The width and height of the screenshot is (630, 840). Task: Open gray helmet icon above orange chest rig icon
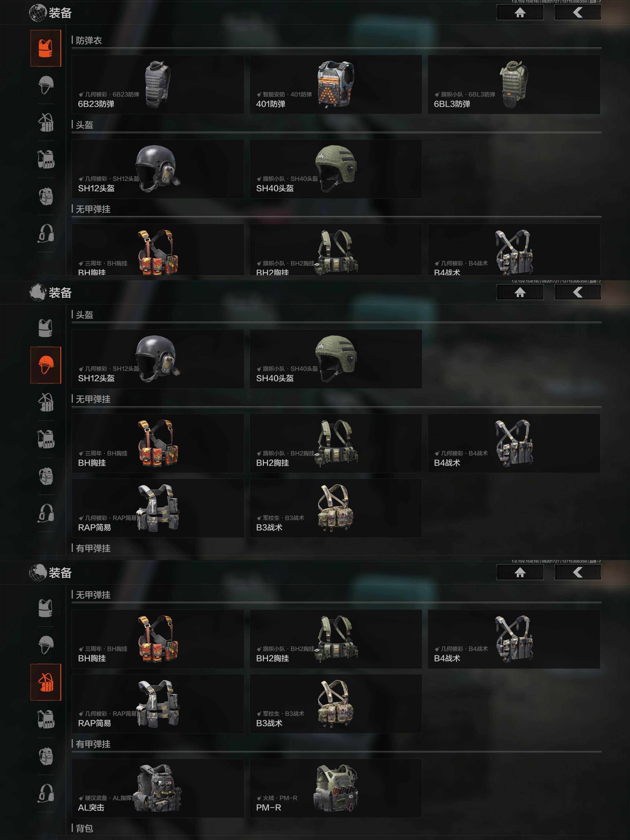46,645
